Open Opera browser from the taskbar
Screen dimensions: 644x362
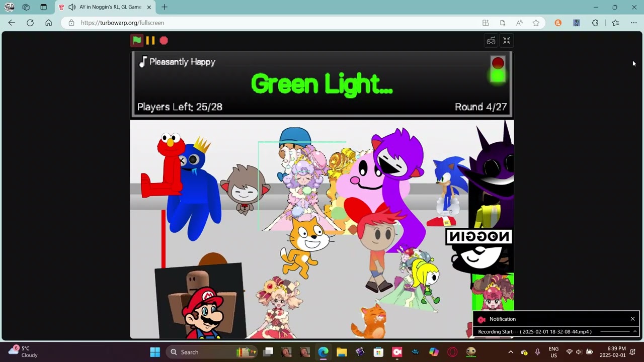click(452, 352)
